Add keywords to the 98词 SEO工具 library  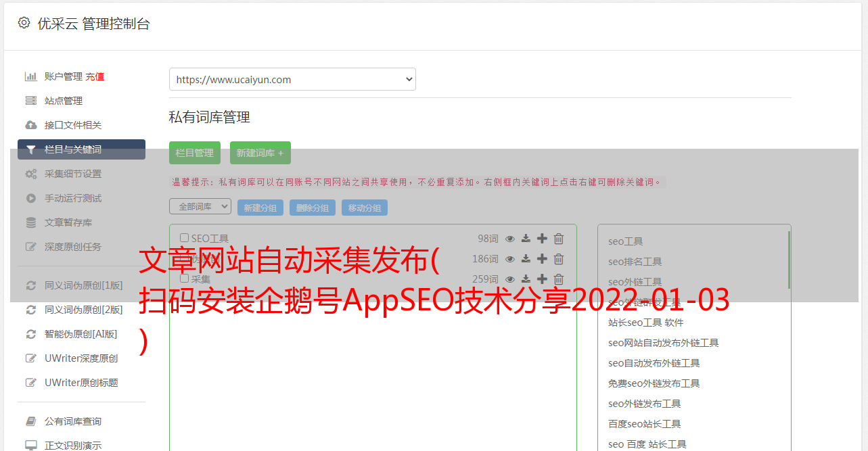point(542,239)
